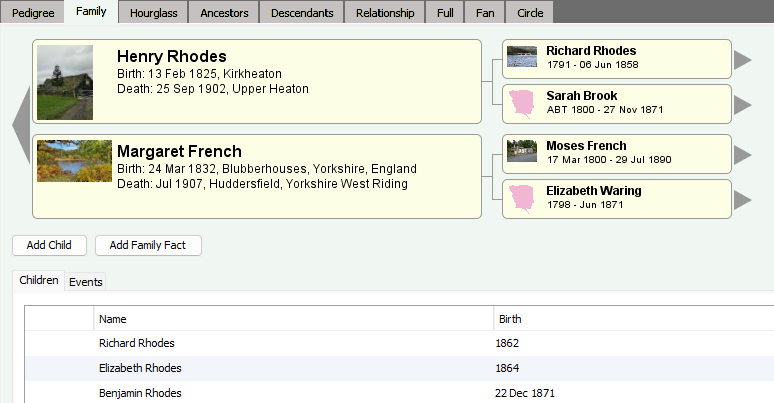Expand ancestors arrow beside Sarah Brook
This screenshot has width=774, height=403.
(x=742, y=104)
